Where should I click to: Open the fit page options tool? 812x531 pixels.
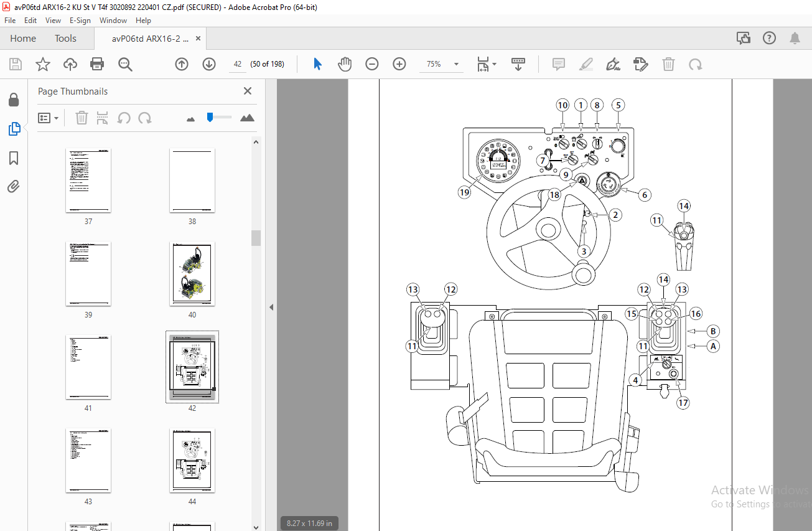pyautogui.click(x=483, y=64)
